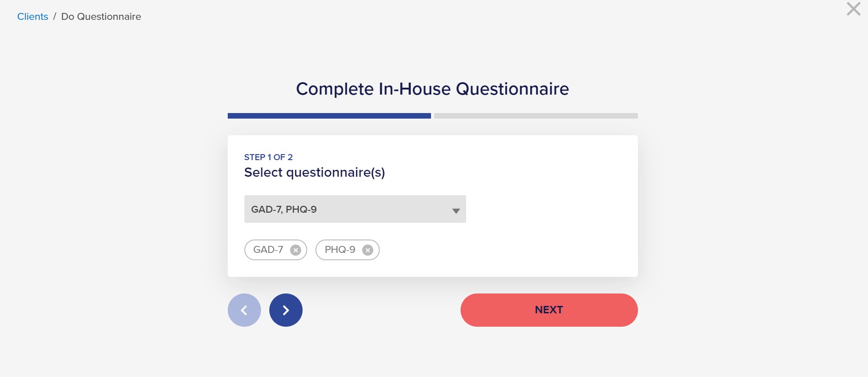Viewport: 868px width, 377px height.
Task: Expand the GAD-7, PHQ-9 select box
Action: pyautogui.click(x=355, y=209)
